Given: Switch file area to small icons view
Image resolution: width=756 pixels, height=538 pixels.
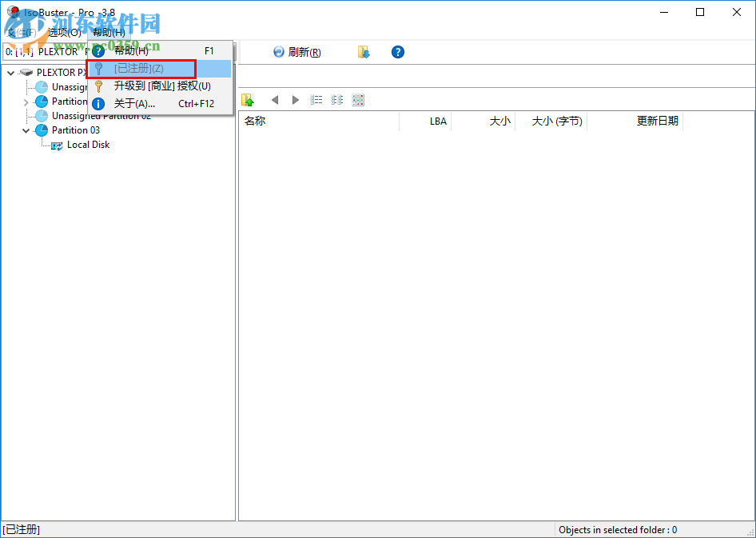Looking at the screenshot, I should [x=336, y=99].
